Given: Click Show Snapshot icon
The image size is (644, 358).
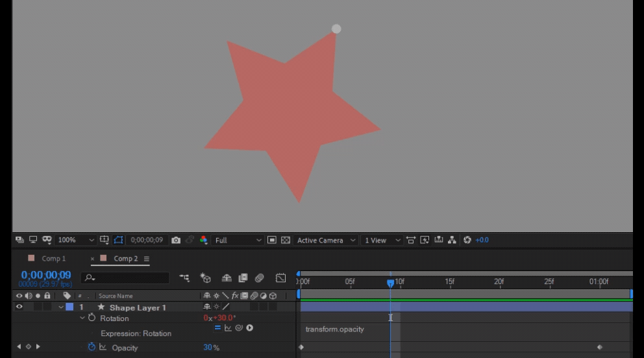Looking at the screenshot, I should click(190, 240).
